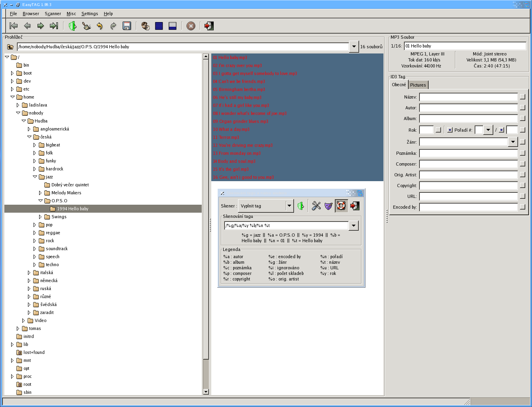
Task: Click the green scan icon in scanner window
Action: point(301,206)
